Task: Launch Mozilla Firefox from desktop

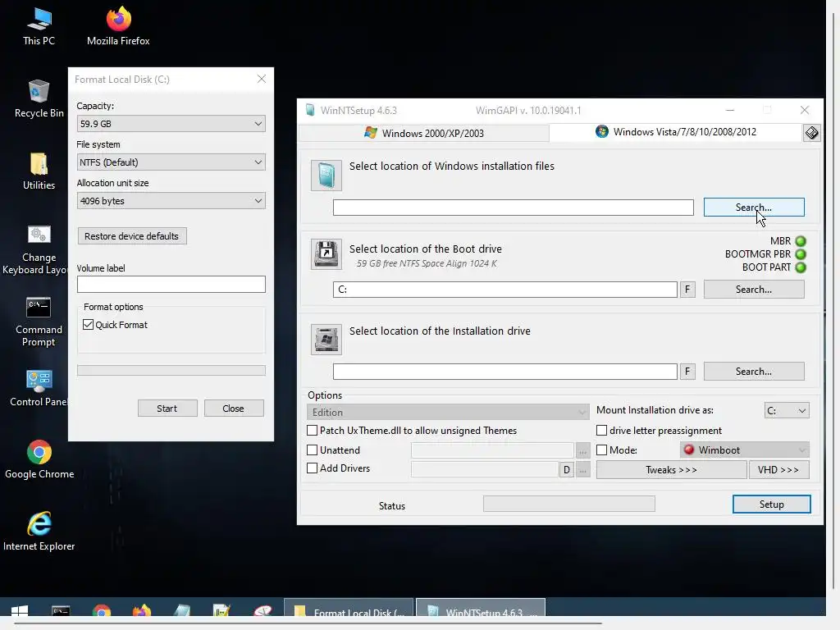Action: pyautogui.click(x=118, y=27)
